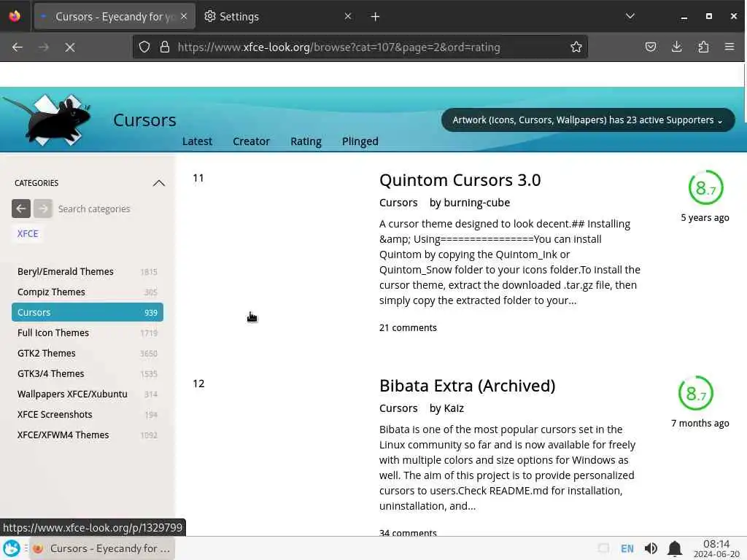Sort by Plinged
747x560 pixels.
360,141
